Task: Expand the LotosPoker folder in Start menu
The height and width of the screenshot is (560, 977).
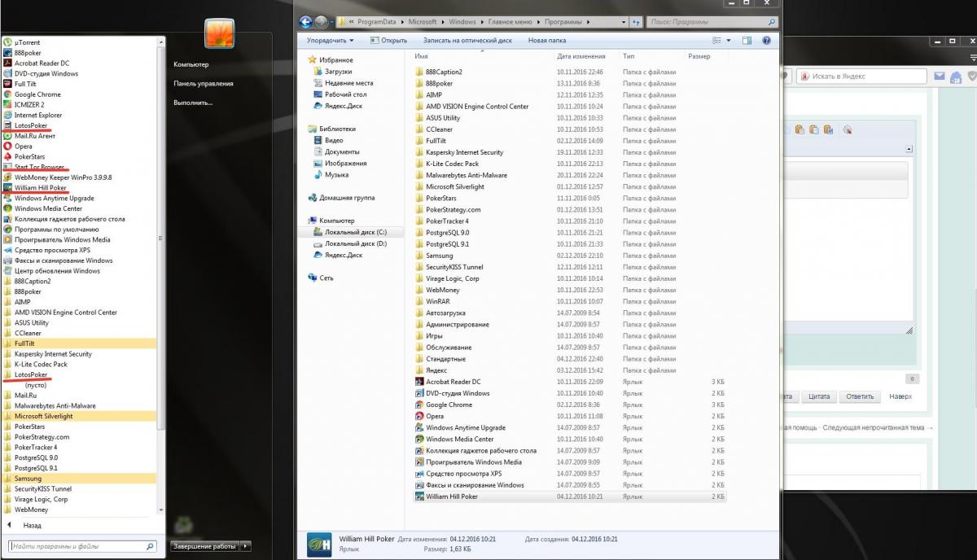Action: 31,374
